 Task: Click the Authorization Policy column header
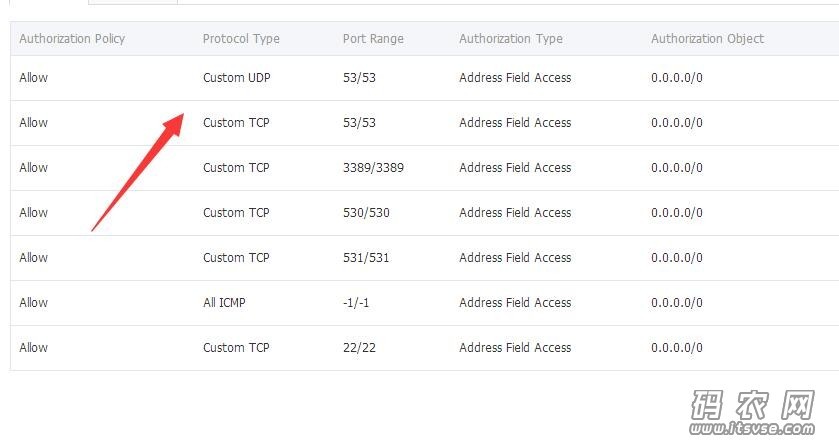tap(72, 39)
